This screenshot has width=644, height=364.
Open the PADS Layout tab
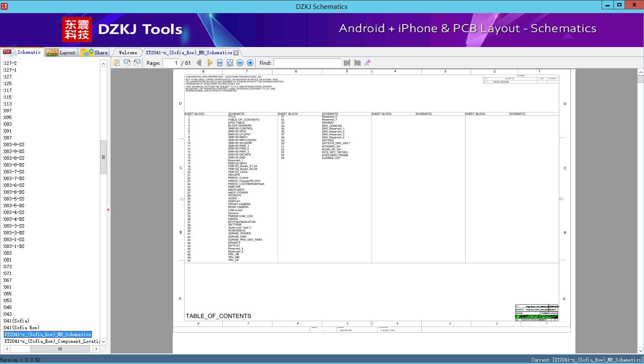61,53
